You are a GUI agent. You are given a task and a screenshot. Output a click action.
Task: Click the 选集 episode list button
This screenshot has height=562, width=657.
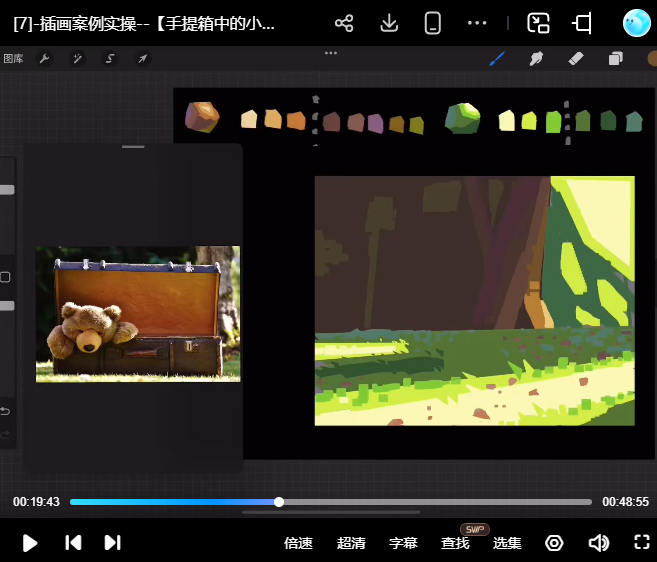click(507, 543)
